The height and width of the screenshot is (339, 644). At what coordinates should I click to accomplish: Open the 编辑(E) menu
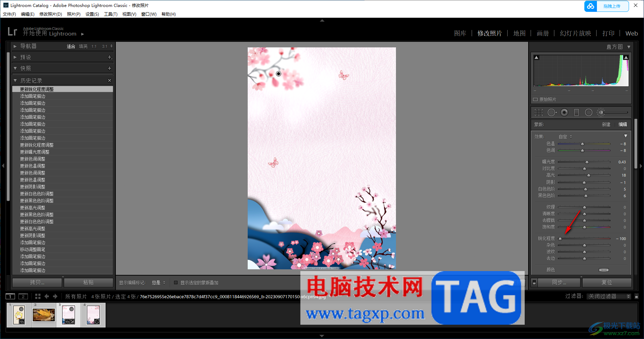click(28, 14)
